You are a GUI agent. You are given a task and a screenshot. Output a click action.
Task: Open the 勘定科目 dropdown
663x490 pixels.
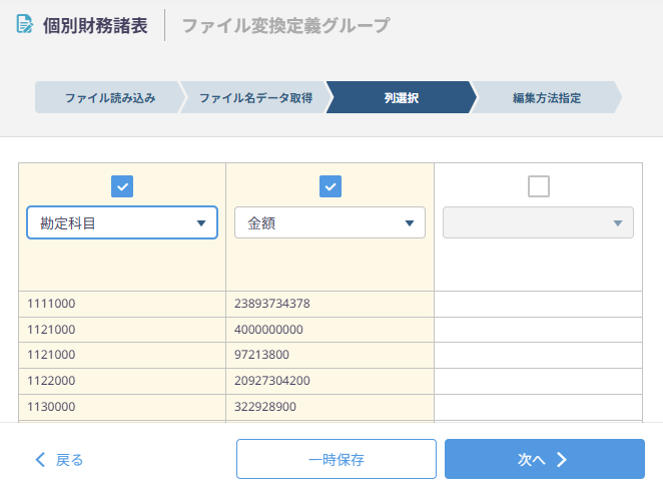(122, 223)
